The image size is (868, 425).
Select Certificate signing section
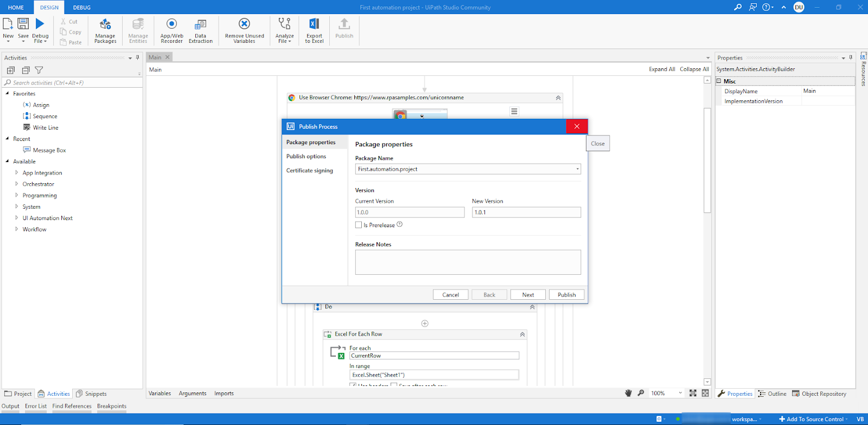click(x=310, y=170)
